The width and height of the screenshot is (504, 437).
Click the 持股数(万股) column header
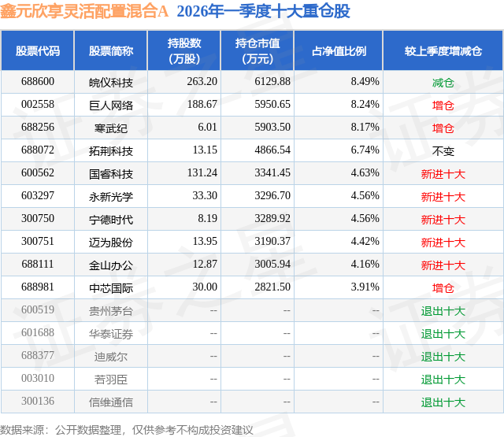coord(184,50)
